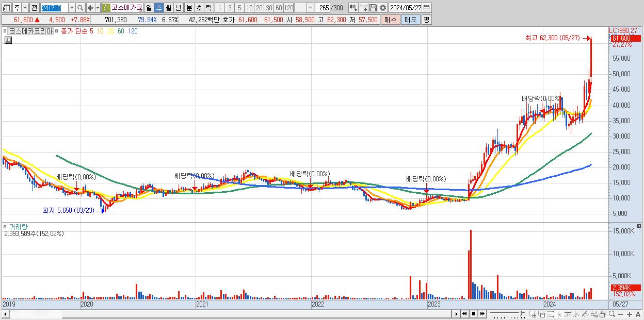The width and height of the screenshot is (644, 320).
Task: Expand the dropdown arrow beside the speaker icon
Action: click(x=98, y=8)
